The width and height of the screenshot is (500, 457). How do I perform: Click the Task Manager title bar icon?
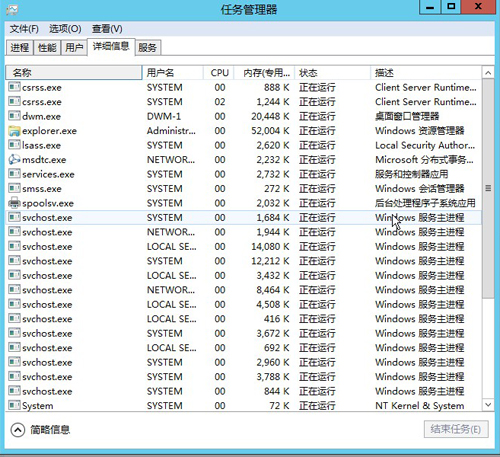[x=12, y=10]
